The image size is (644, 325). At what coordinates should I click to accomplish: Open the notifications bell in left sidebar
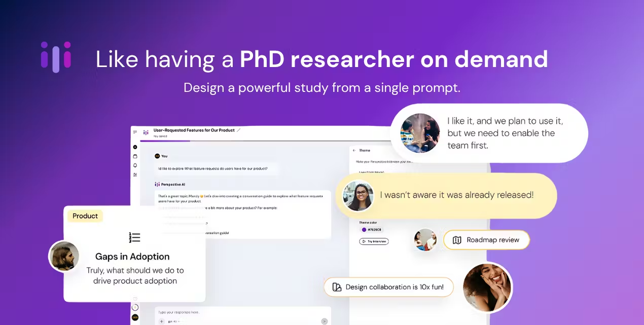point(135,165)
